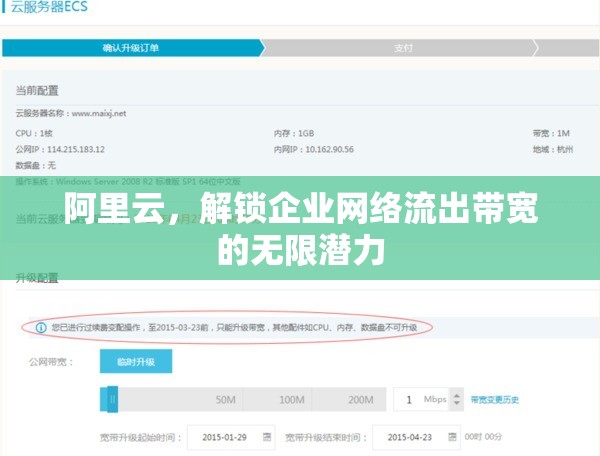This screenshot has height=456, width=600.
Task: Click the bandwidth slider handle
Action: pos(112,399)
